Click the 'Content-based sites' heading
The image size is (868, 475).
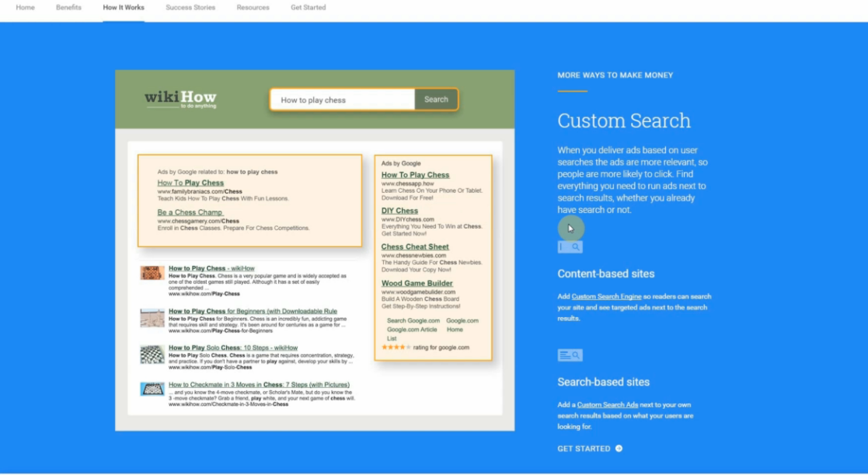[x=605, y=274]
